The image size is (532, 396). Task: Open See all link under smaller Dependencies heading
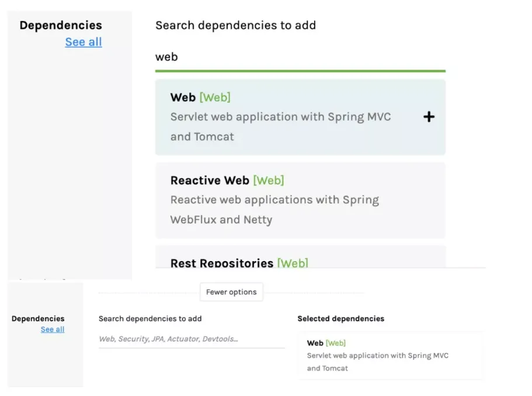pos(53,329)
